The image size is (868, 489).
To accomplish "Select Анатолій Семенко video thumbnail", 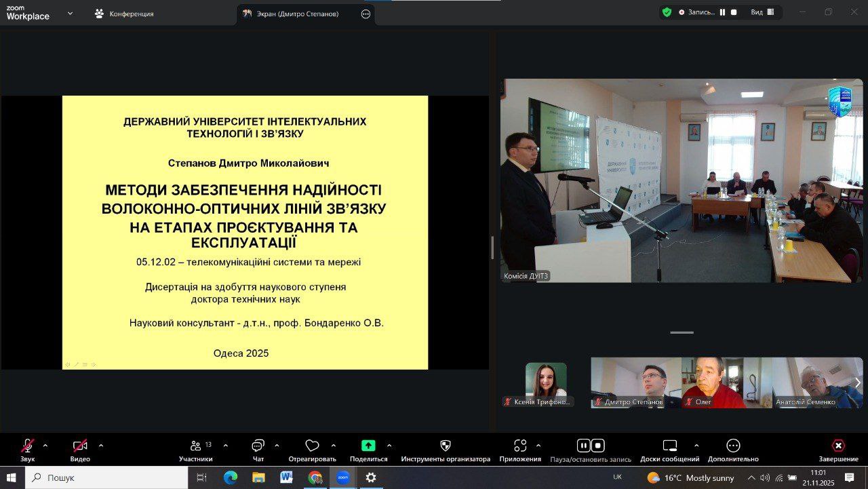I will point(818,383).
